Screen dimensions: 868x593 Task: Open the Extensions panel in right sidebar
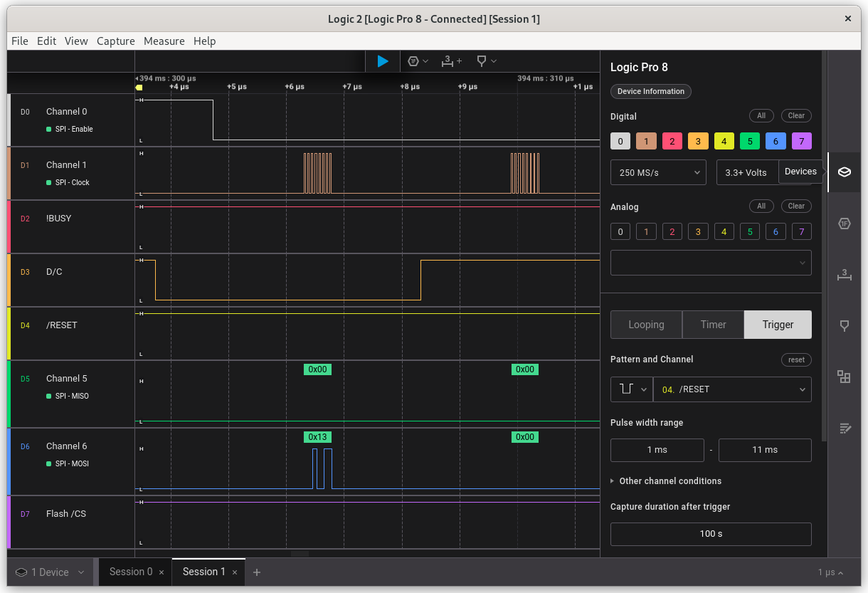[x=845, y=377]
